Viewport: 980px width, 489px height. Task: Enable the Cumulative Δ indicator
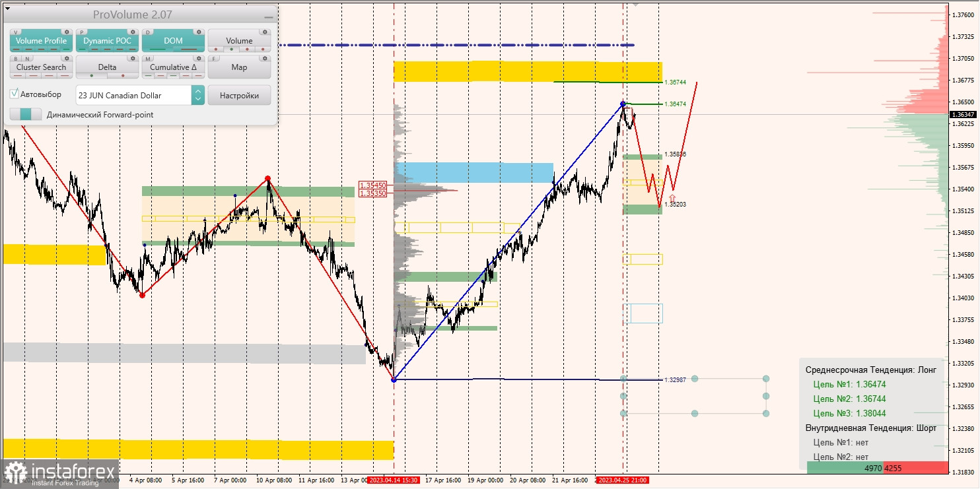pyautogui.click(x=173, y=67)
